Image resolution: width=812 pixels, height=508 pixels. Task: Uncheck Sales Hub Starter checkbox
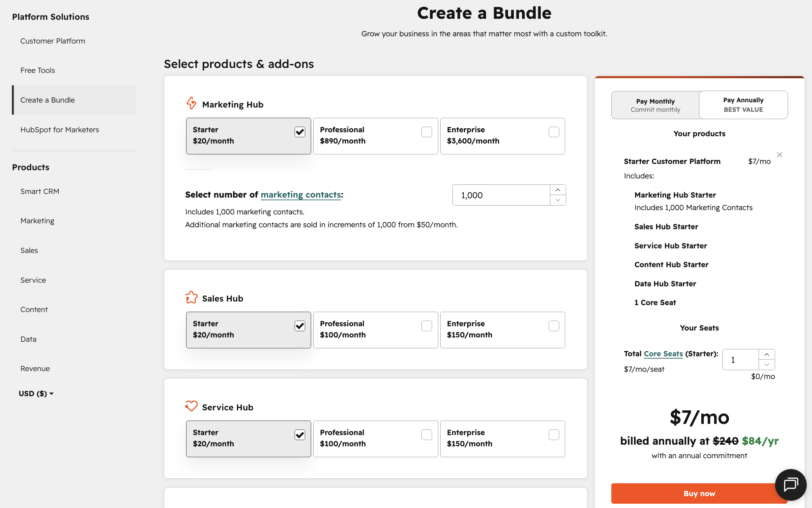tap(300, 326)
